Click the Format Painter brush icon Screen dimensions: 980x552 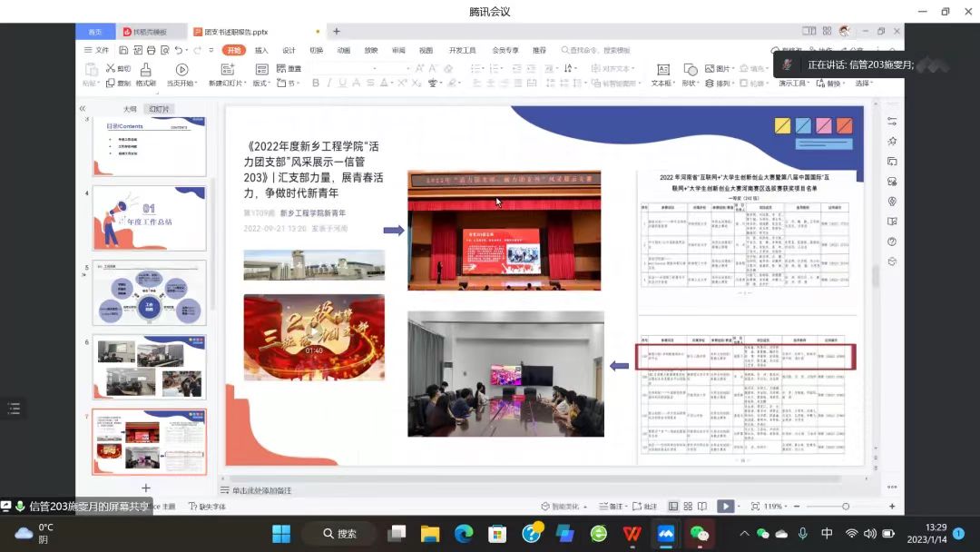(145, 70)
